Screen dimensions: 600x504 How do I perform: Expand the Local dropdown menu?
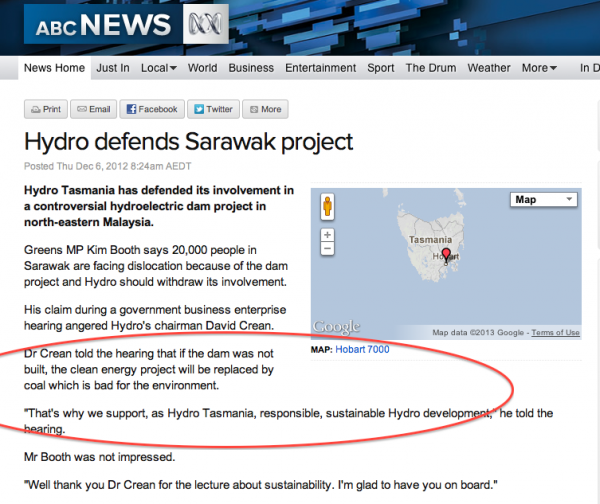[159, 68]
